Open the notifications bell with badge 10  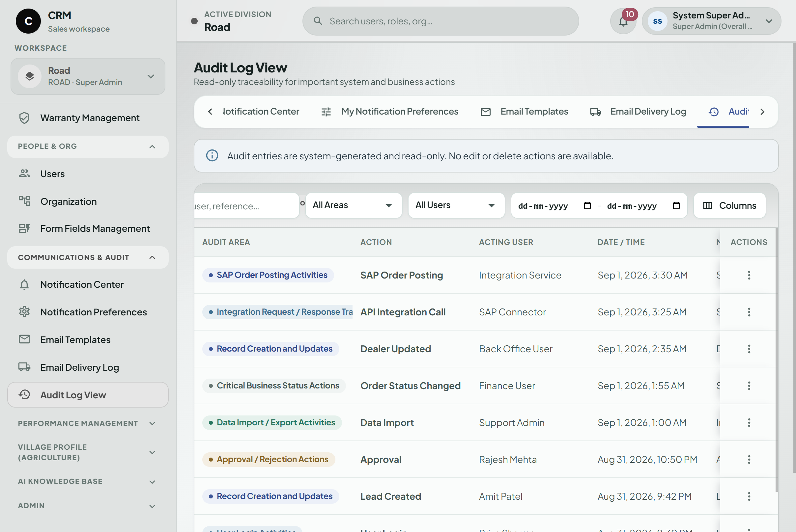(x=623, y=21)
